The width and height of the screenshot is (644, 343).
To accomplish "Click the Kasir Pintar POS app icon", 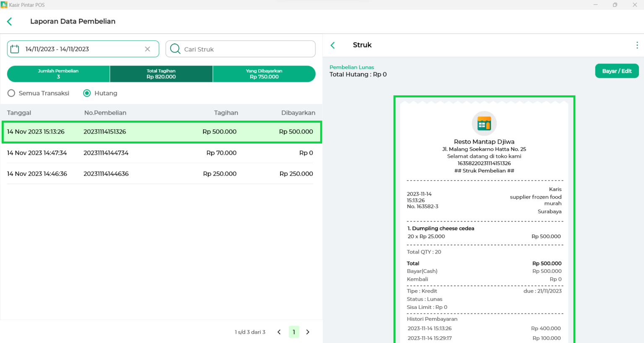I will pos(4,5).
